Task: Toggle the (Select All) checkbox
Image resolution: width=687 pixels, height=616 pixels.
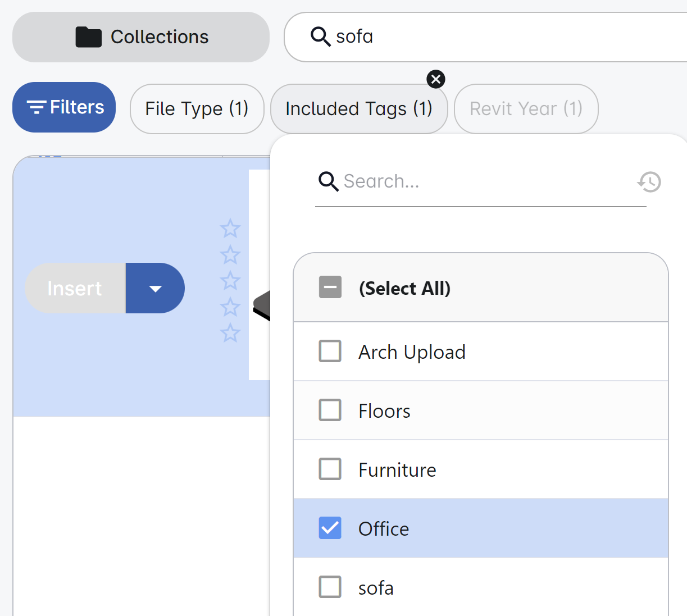Action: click(x=330, y=288)
